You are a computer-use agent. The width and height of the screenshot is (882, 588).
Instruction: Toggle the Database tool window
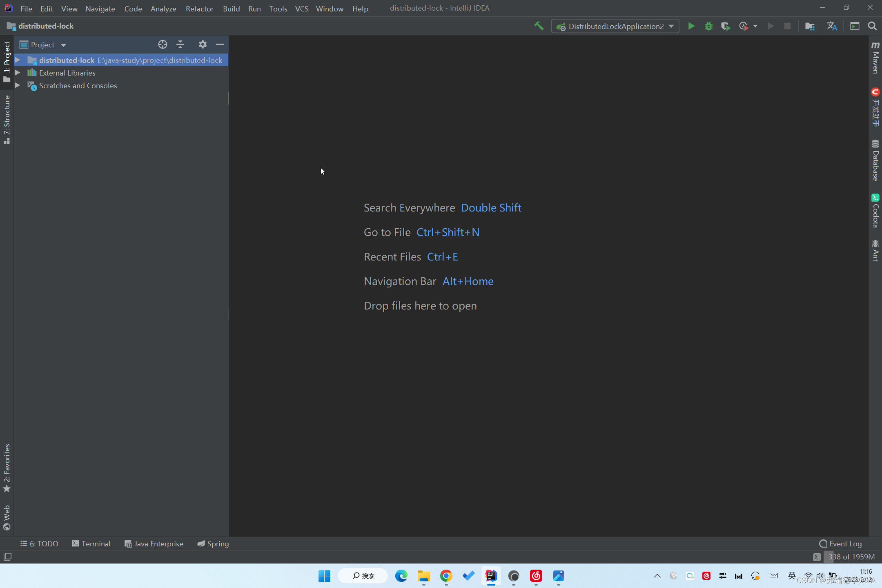875,160
